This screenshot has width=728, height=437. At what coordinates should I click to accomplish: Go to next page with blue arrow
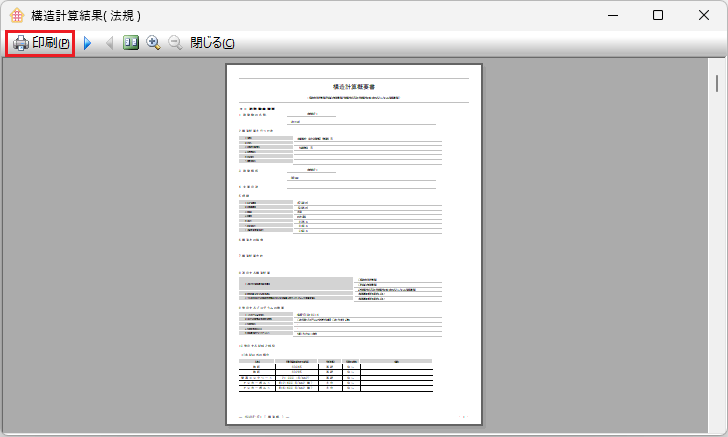(x=88, y=43)
